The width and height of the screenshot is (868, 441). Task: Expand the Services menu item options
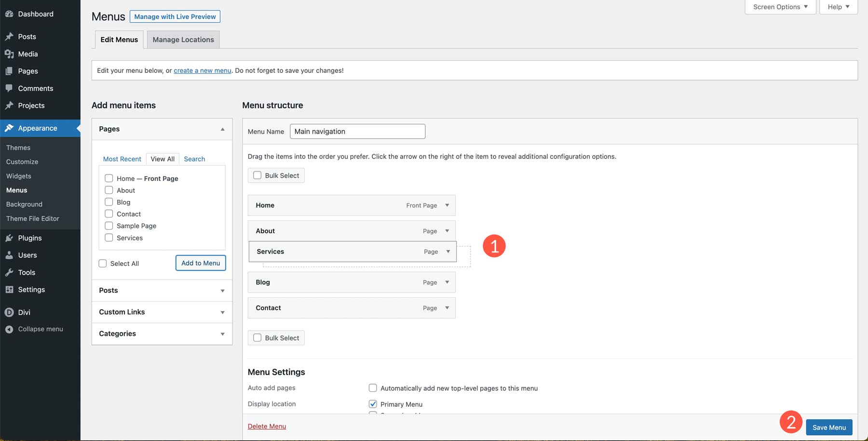[x=448, y=252]
